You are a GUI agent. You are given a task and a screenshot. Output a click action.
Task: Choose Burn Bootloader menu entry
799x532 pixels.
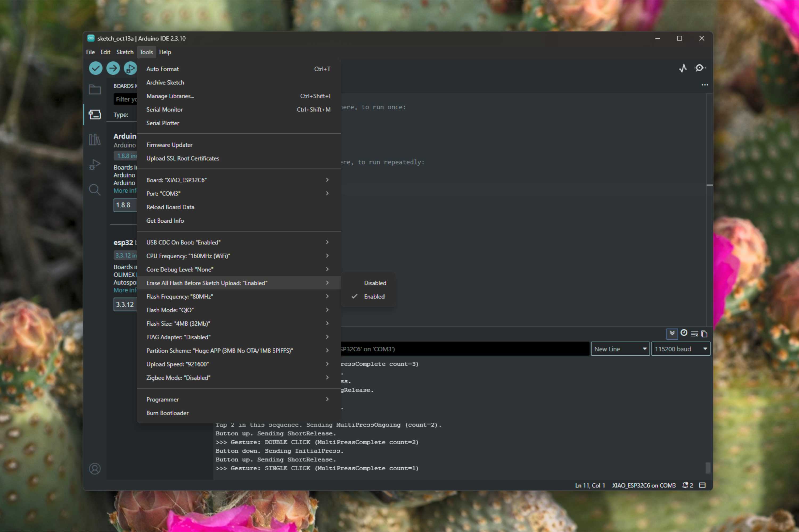pos(239,413)
